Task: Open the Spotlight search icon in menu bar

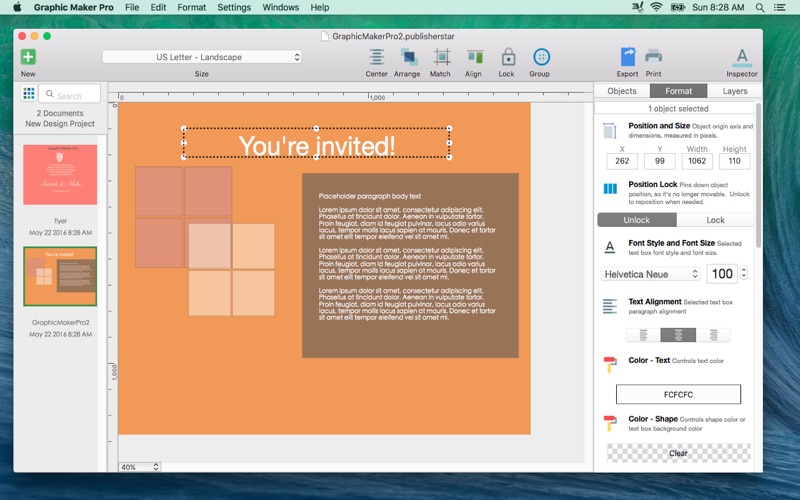Action: coord(760,8)
